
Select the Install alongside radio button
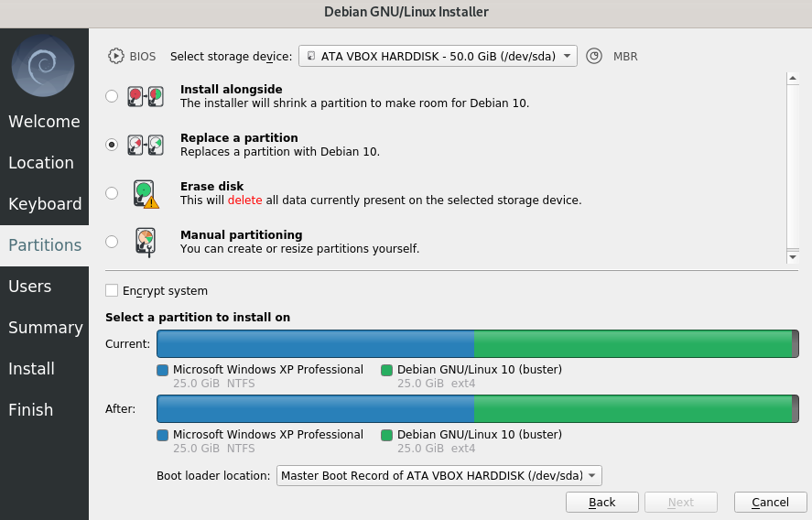(x=112, y=96)
